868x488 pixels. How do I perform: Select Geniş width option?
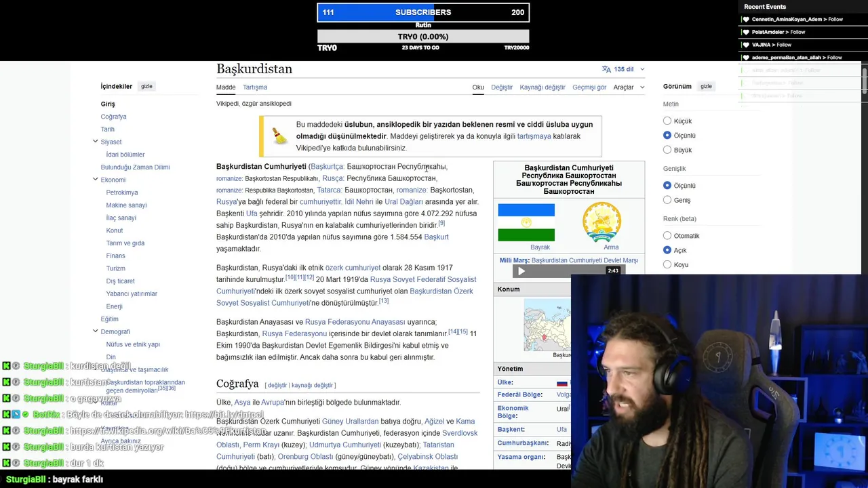pos(667,200)
